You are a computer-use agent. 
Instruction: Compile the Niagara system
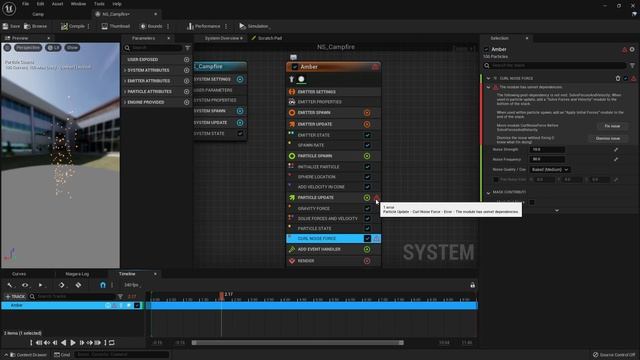73,26
